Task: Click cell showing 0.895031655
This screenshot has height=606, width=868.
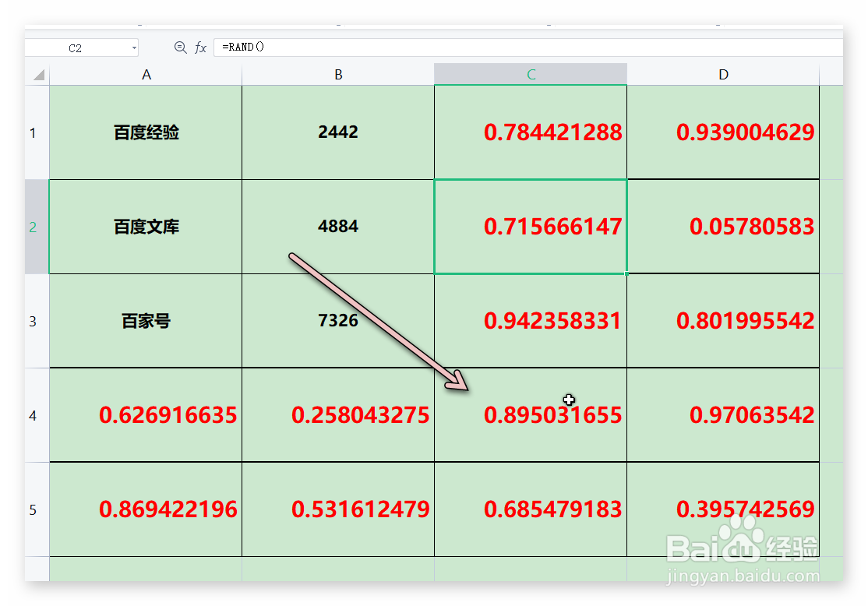Action: [531, 415]
